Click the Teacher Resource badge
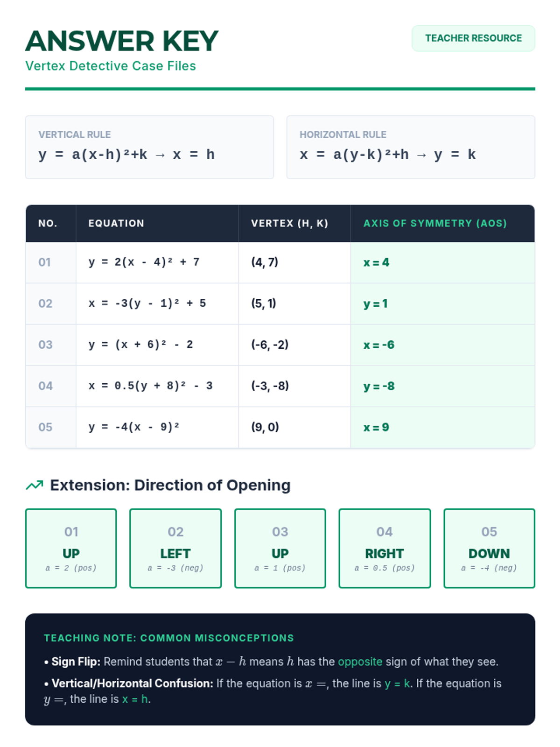 pyautogui.click(x=473, y=38)
